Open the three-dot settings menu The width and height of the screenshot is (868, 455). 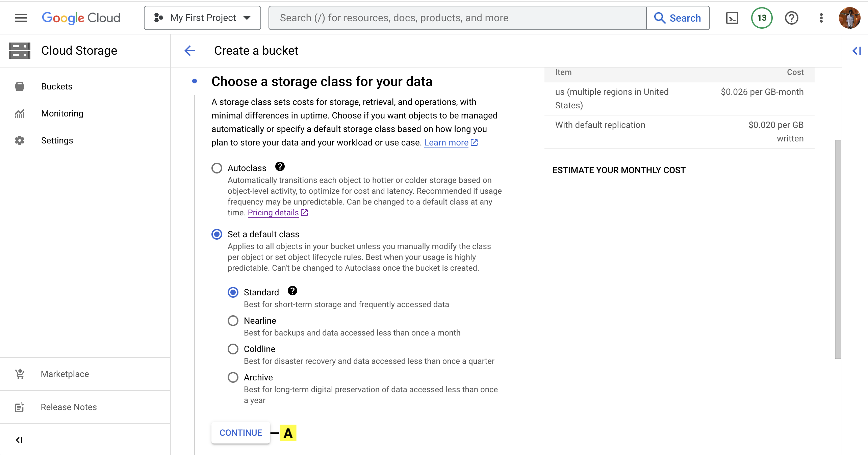821,18
